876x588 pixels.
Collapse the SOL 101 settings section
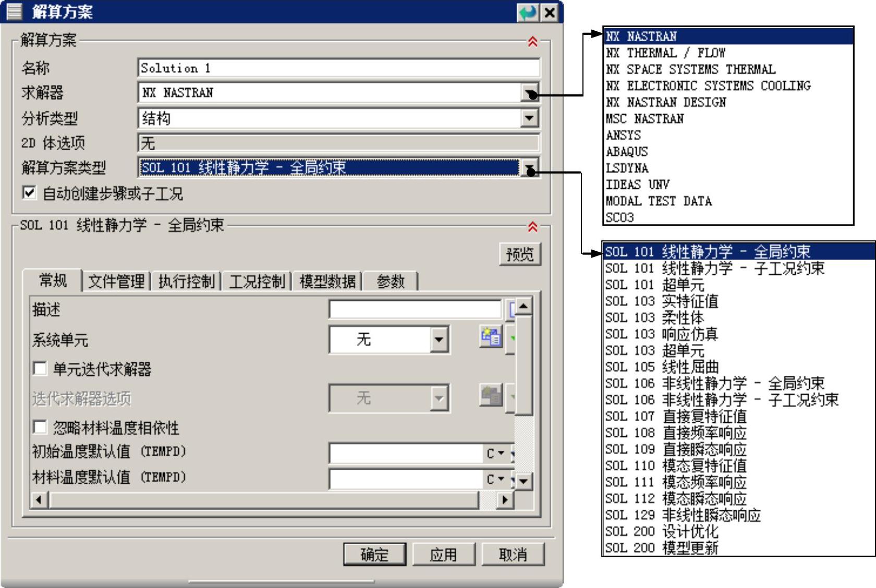click(x=532, y=226)
